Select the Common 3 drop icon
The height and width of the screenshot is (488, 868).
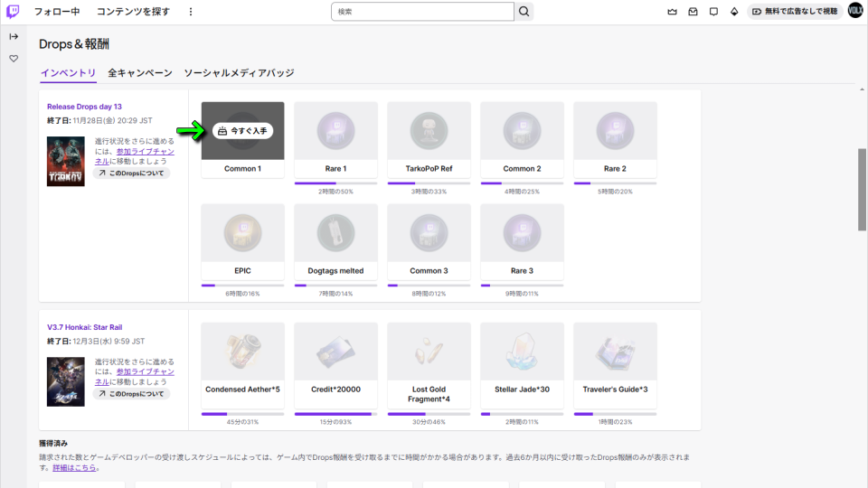(429, 233)
